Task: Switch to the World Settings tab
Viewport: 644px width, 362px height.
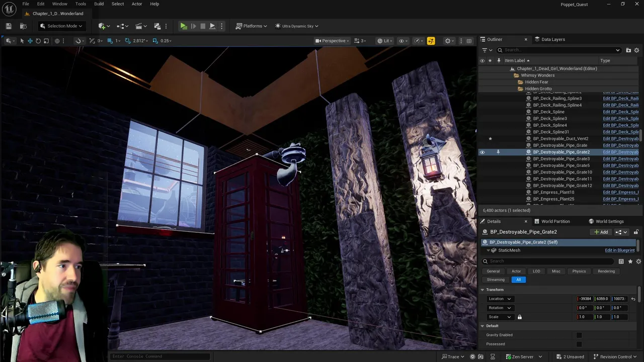Action: (606, 221)
